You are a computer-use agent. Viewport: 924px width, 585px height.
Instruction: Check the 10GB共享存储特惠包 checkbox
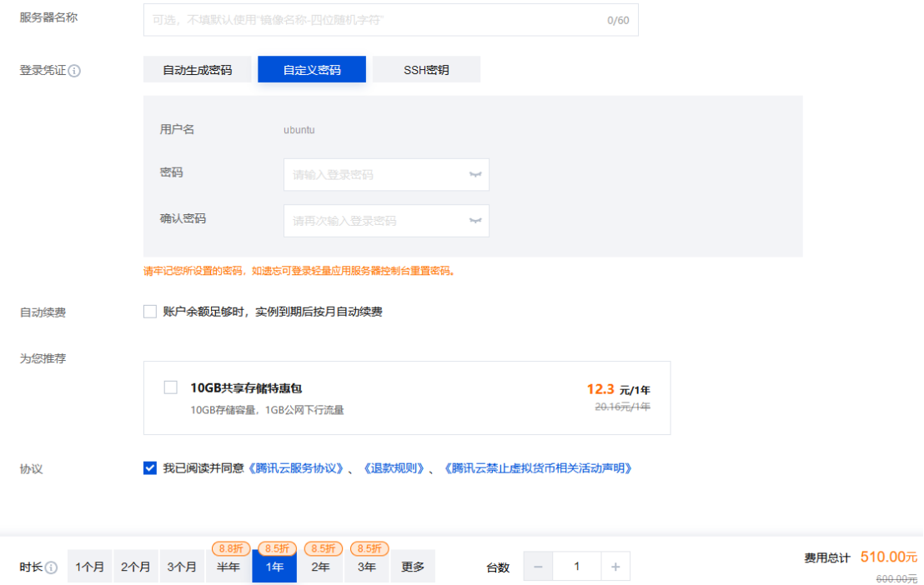click(x=170, y=387)
